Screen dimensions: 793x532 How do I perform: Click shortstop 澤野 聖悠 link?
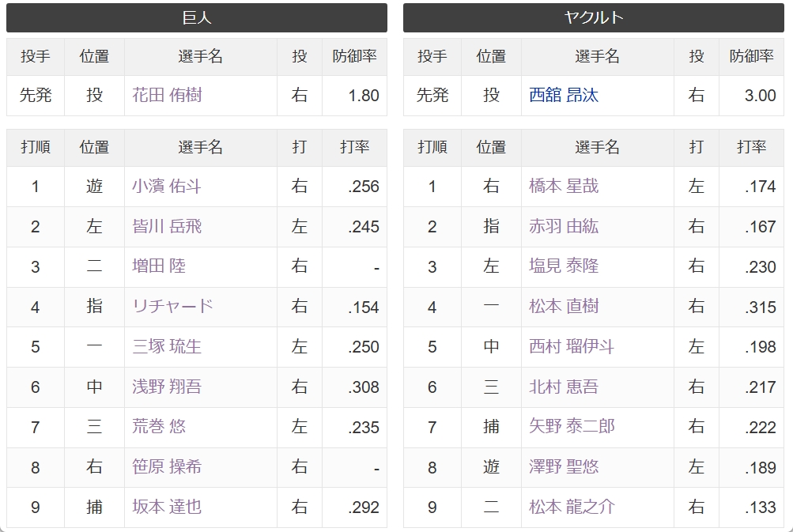[x=564, y=466]
